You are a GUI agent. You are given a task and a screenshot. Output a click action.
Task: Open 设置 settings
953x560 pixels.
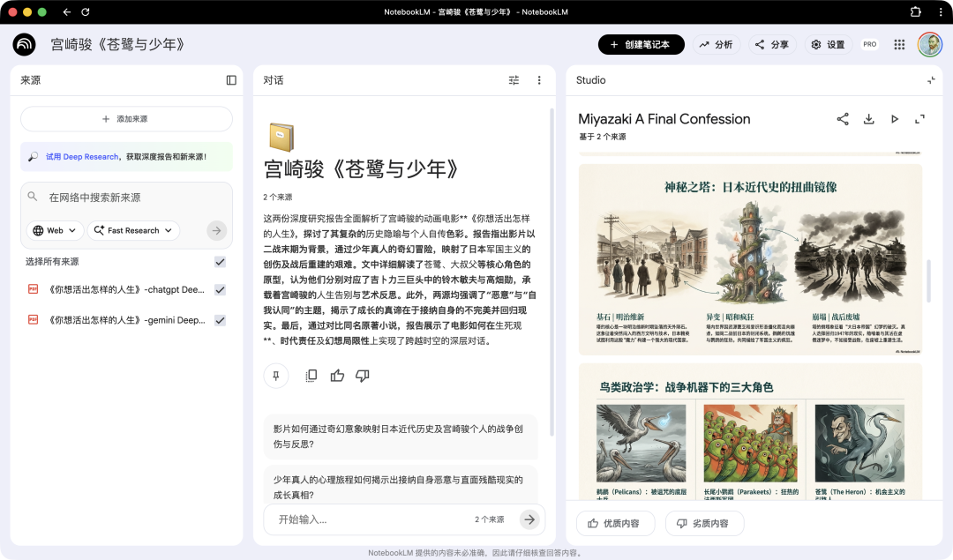[829, 44]
